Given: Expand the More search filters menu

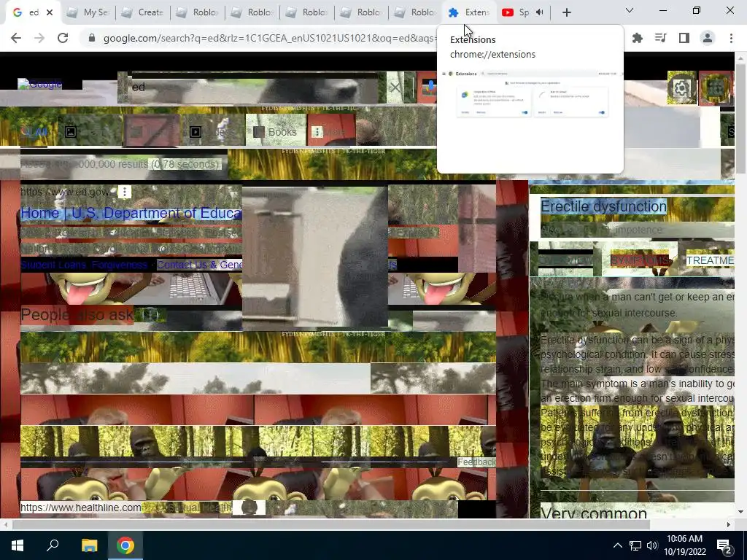Looking at the screenshot, I should point(329,132).
